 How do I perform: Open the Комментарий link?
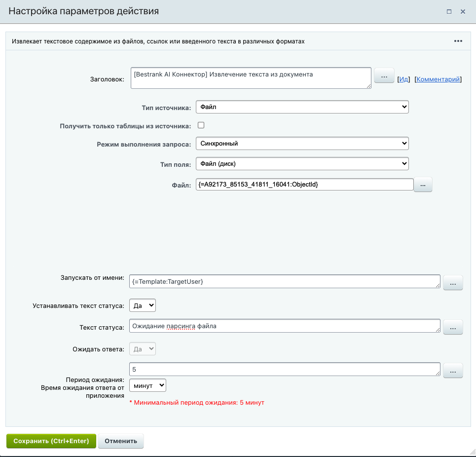(x=438, y=79)
